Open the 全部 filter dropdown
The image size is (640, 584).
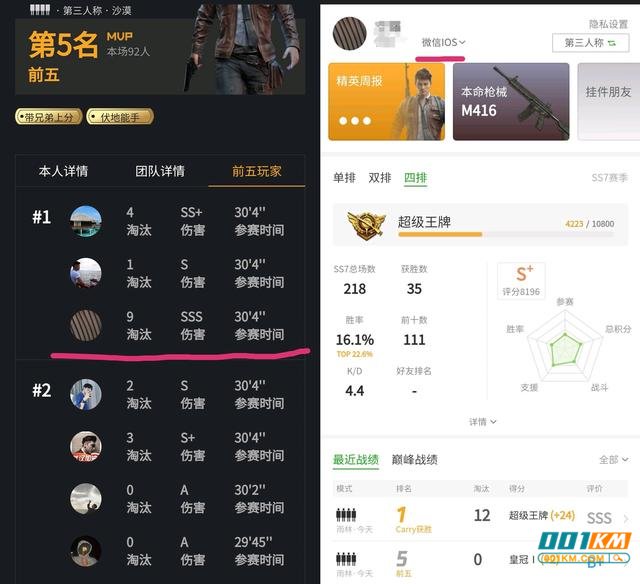coord(613,460)
